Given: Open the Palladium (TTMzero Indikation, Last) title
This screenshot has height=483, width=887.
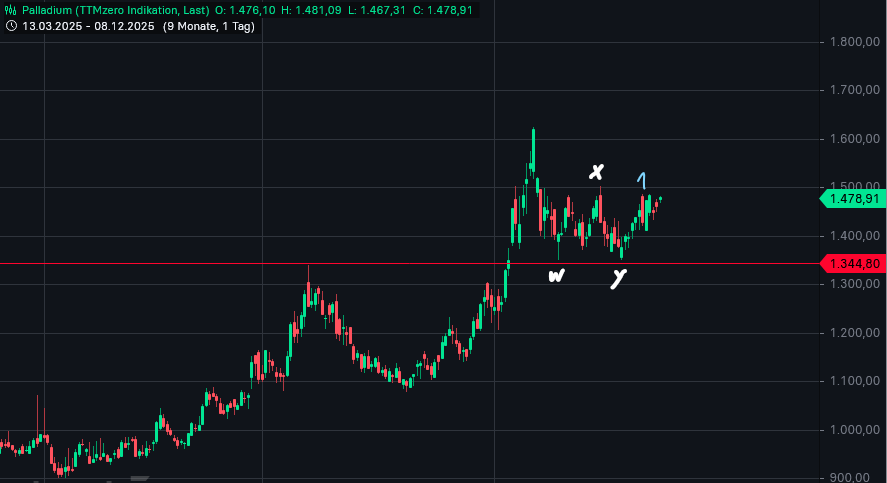Looking at the screenshot, I should [116, 9].
